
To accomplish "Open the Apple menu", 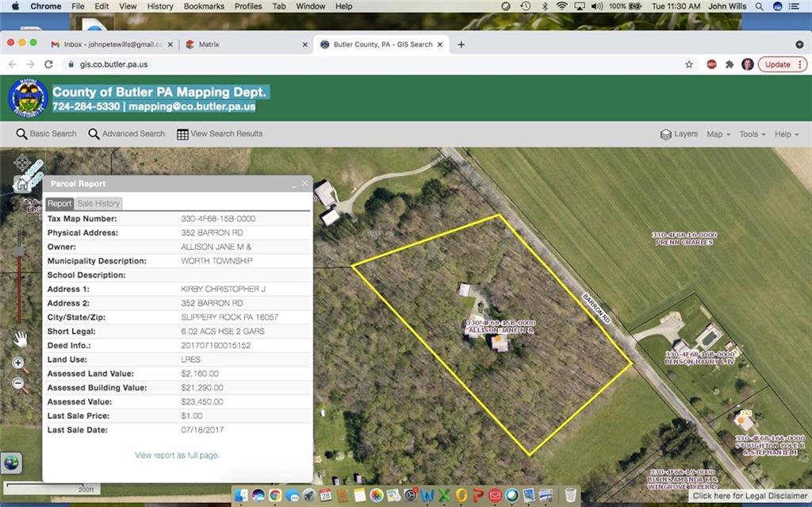I will point(14,6).
